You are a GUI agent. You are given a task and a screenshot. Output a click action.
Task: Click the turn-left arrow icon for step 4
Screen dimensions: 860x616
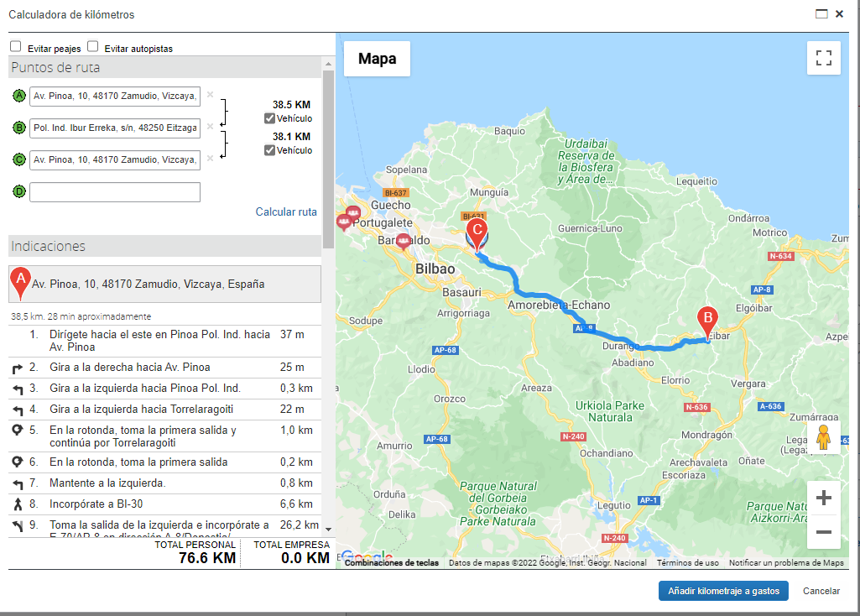18,410
